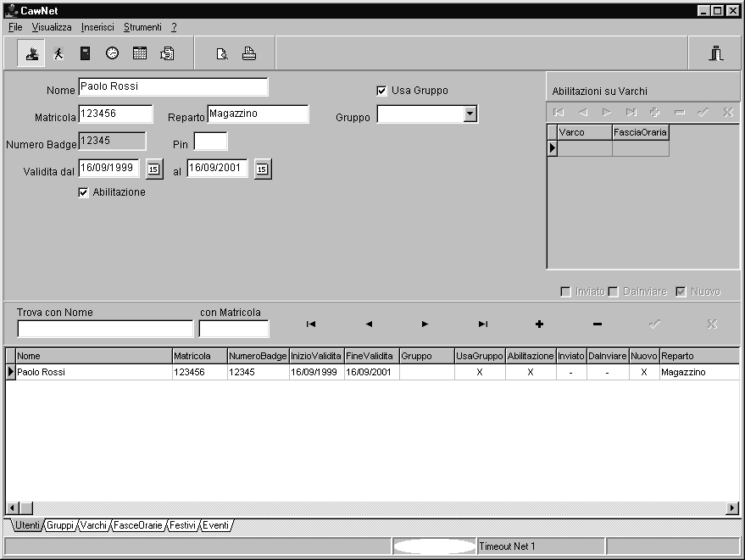Open the Inserisci menu
The height and width of the screenshot is (560, 745).
(97, 27)
